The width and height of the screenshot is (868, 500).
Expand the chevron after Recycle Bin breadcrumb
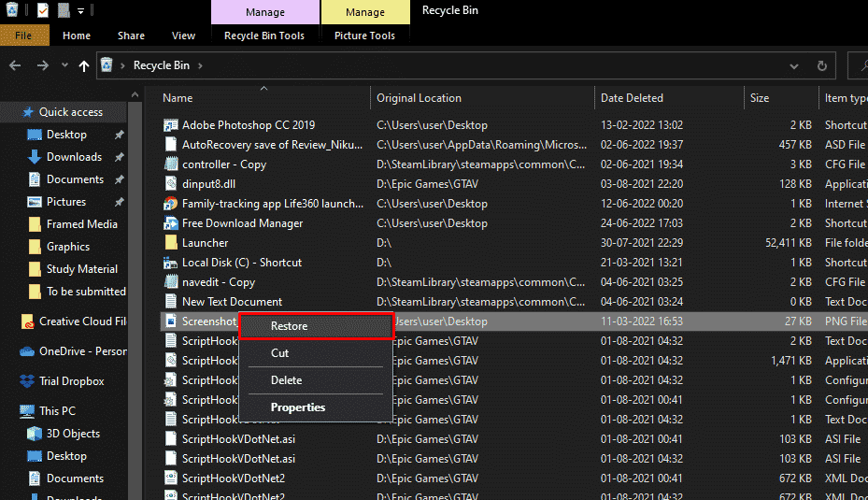(200, 66)
